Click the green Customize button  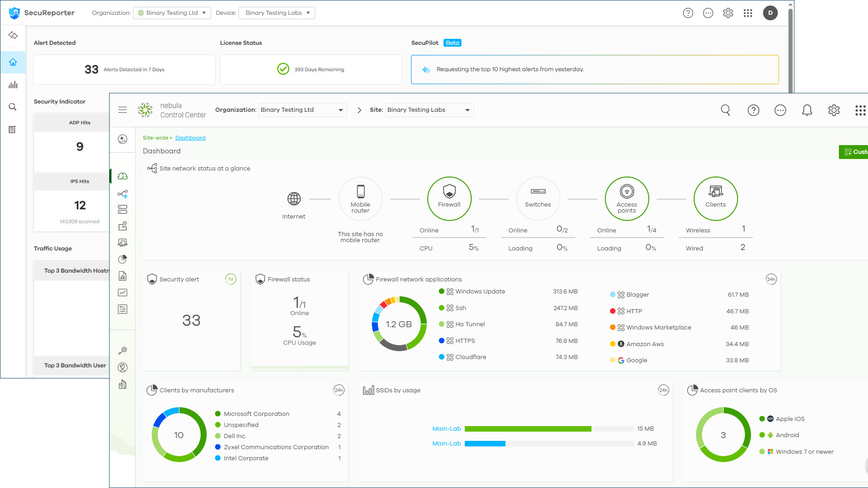click(x=853, y=152)
